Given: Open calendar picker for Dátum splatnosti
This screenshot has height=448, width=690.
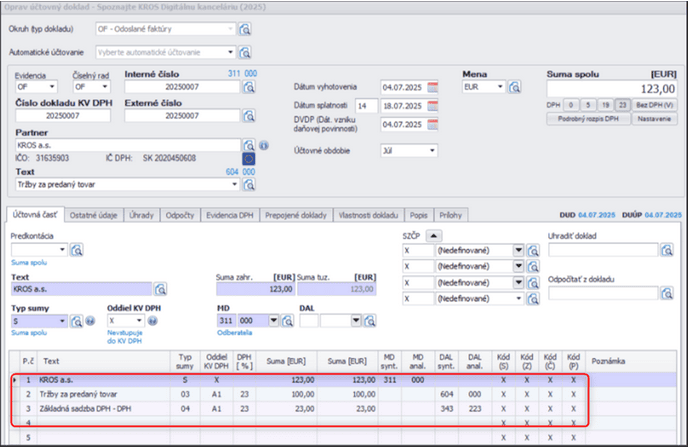Looking at the screenshot, I should 433,105.
